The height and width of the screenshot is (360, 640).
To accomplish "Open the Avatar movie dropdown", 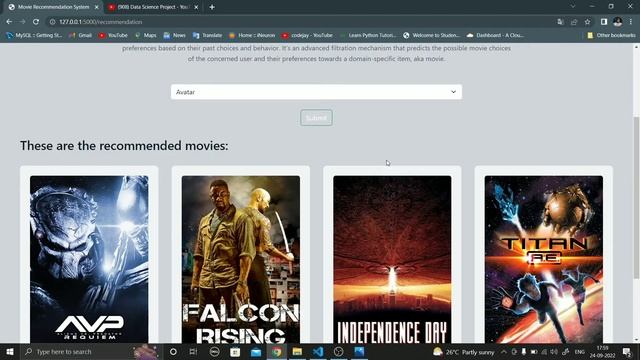I will (x=316, y=92).
